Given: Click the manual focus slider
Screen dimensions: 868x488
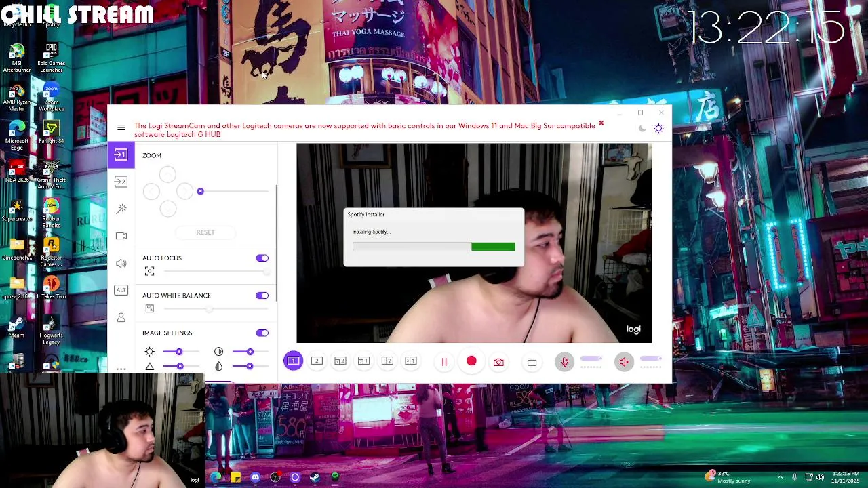Looking at the screenshot, I should pyautogui.click(x=216, y=271).
